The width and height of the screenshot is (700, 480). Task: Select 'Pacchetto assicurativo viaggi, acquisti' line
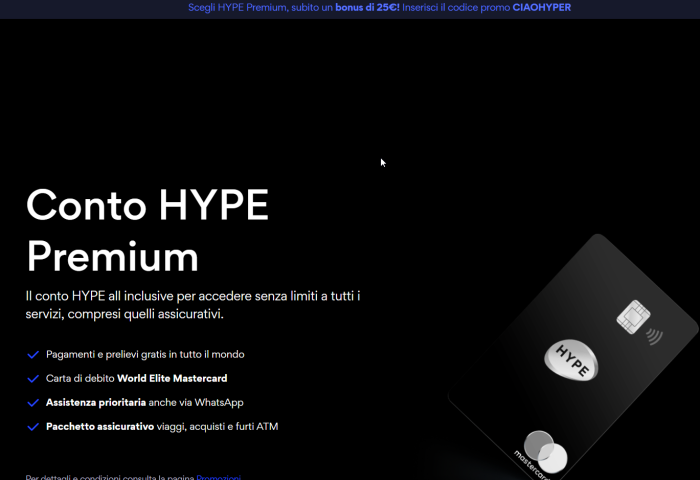tap(162, 427)
